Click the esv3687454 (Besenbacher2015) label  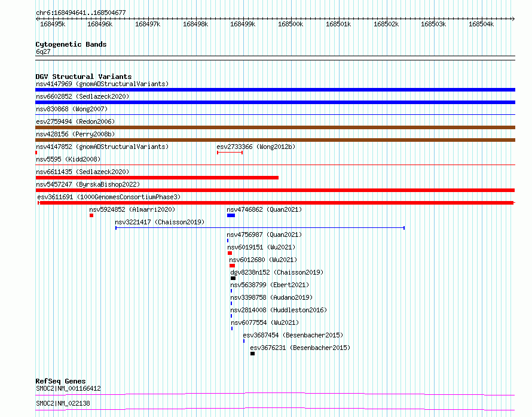coord(293,335)
